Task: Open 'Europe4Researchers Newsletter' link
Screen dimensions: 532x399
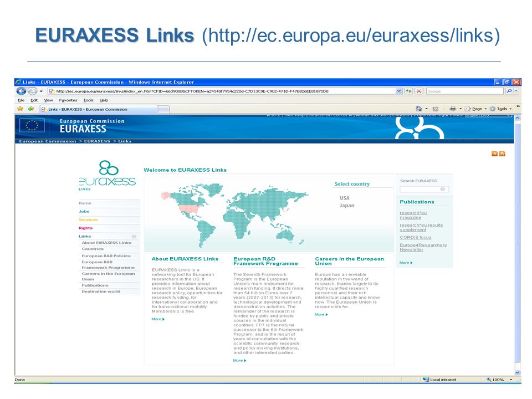Action: (423, 247)
